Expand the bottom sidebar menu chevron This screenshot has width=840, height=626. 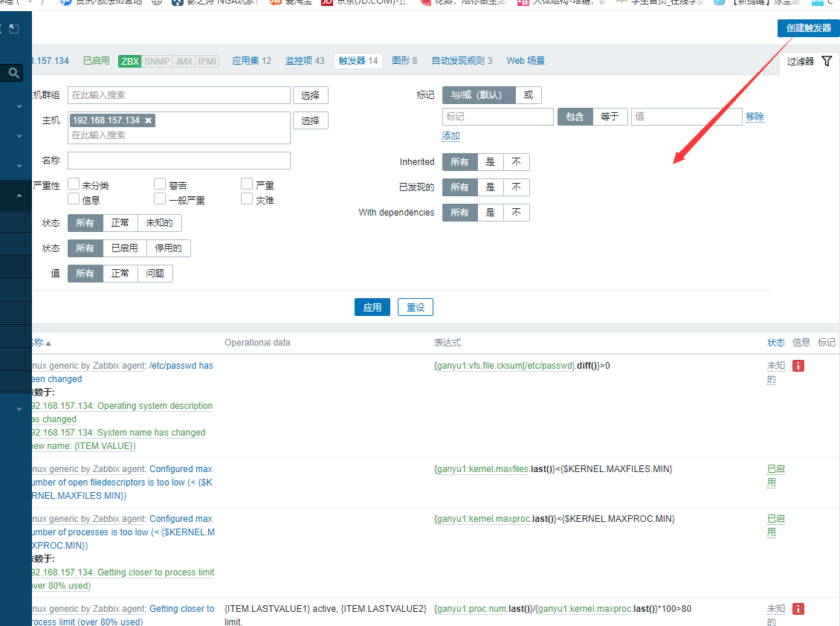click(x=19, y=408)
